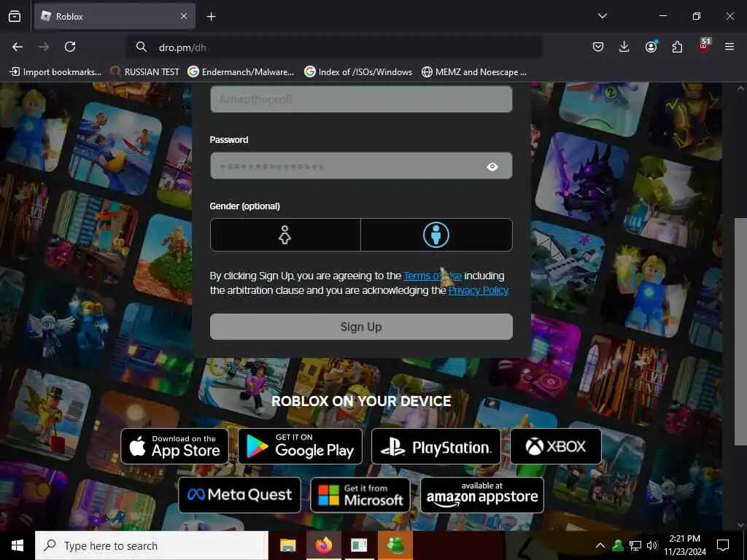Click the Password input field
Viewport: 747px width, 560px height.
[x=361, y=166]
